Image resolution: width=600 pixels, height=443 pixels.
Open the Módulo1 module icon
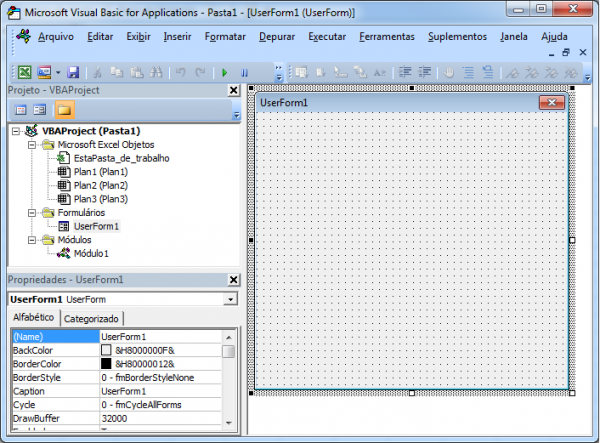63,254
